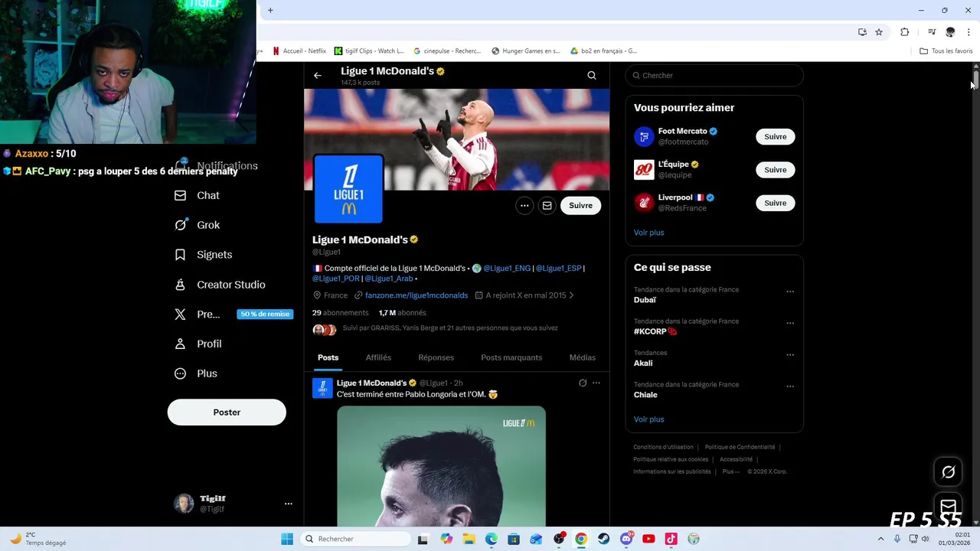Follow L'Équipe with Suivre
980x551 pixels.
pos(775,170)
